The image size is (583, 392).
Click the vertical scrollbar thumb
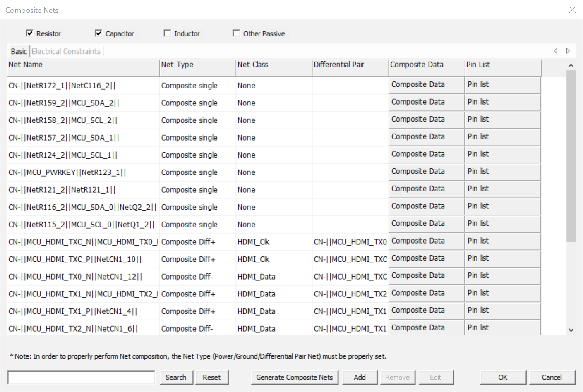(x=571, y=155)
